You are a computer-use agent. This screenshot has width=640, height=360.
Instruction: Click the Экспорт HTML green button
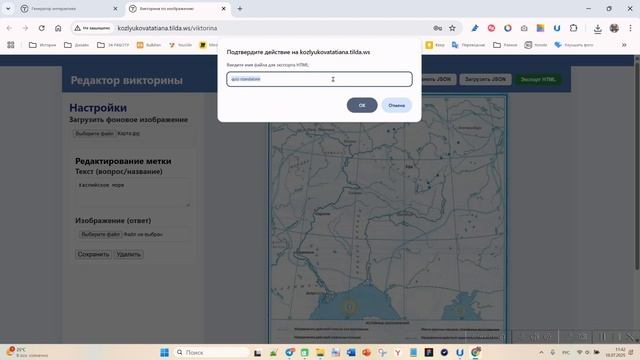538,79
